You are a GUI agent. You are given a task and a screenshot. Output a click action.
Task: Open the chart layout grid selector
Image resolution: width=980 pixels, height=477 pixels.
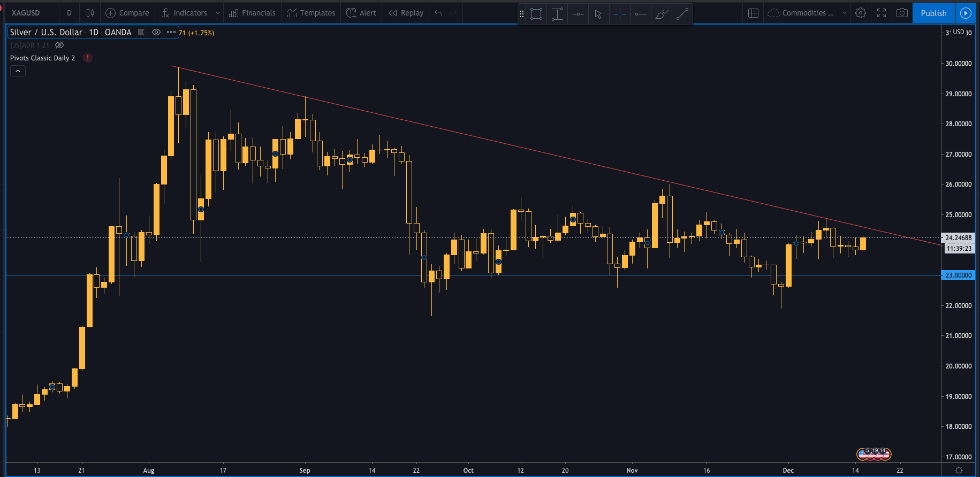coord(753,13)
